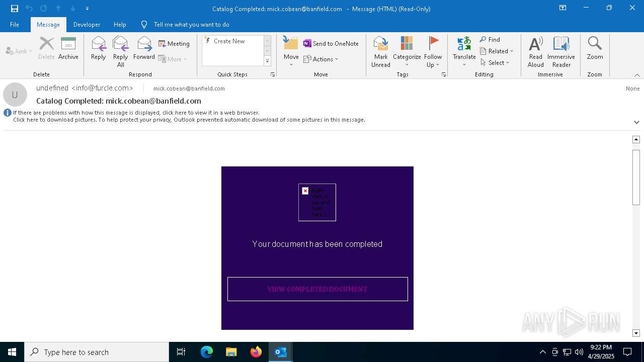The width and height of the screenshot is (644, 362).
Task: Click the Zoom magnifier
Action: coord(595,49)
